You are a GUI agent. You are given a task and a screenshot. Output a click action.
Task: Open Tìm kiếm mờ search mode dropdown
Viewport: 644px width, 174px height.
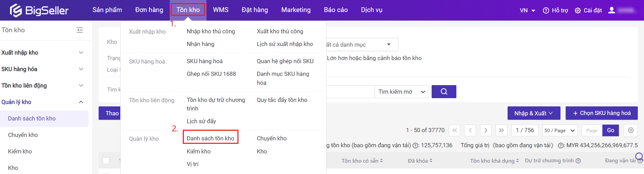coord(401,92)
